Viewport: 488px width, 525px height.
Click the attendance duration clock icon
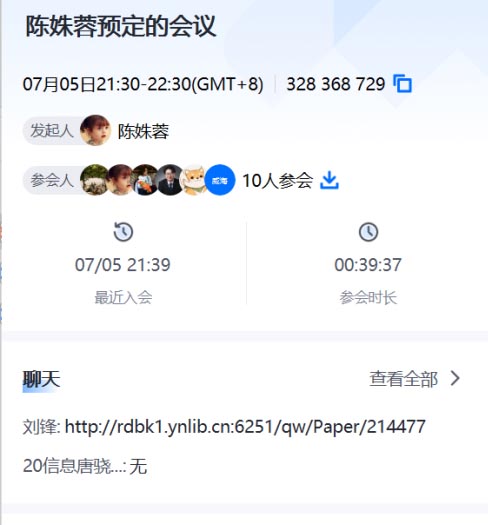coord(368,232)
